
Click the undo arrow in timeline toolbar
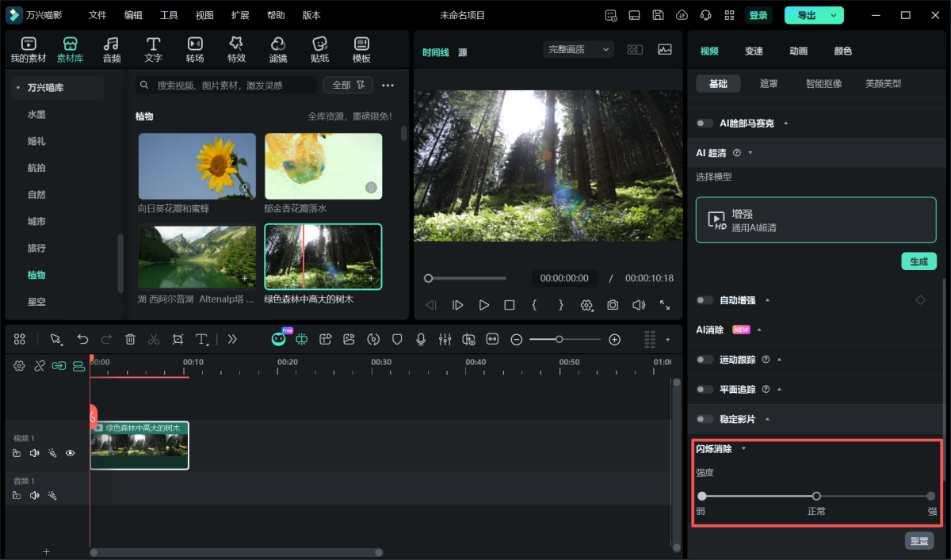coord(82,339)
